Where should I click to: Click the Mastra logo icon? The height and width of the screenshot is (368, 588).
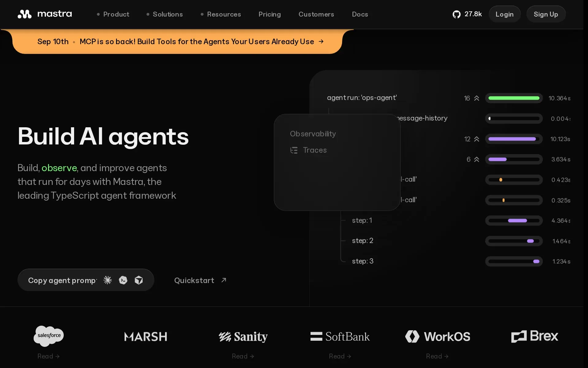pyautogui.click(x=24, y=14)
